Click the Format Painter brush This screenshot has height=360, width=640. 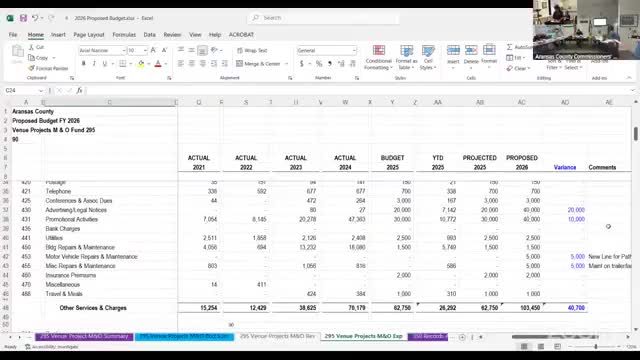48,68
